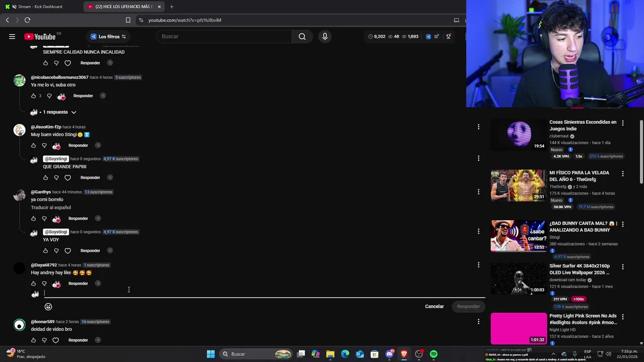The image size is (644, 362).
Task: Open options for the leonar589 comment
Action: point(478,321)
